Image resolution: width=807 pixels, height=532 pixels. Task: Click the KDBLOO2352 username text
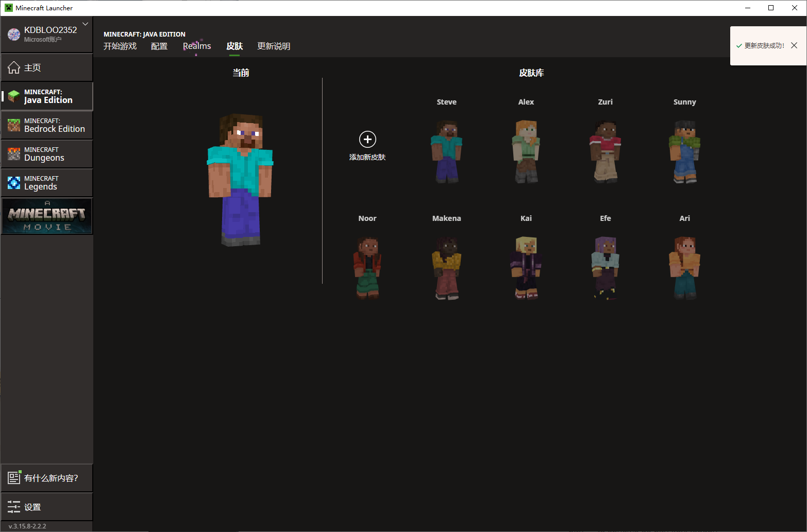click(x=51, y=30)
